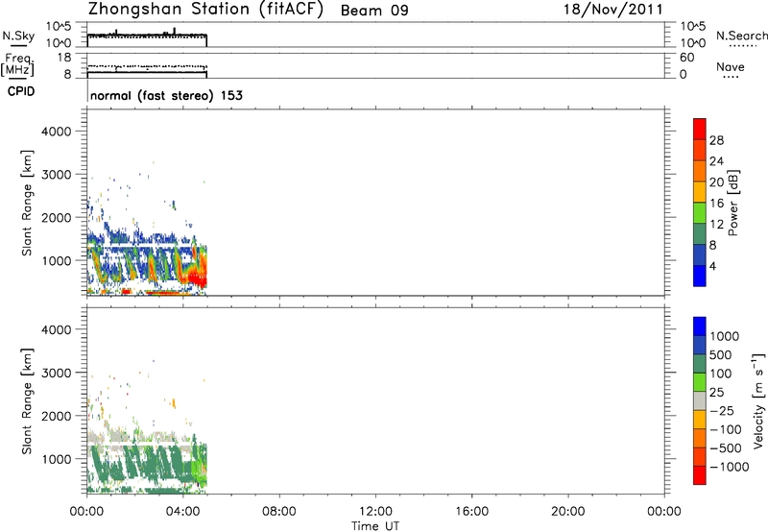
Task: Pick Velocity swatch between -1000 and -500
Action: click(x=700, y=456)
